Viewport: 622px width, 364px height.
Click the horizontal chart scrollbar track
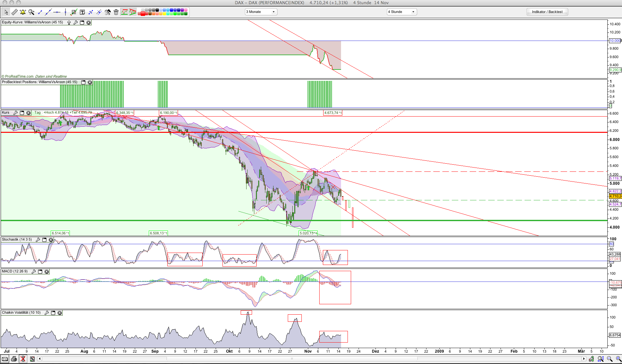coord(311,359)
